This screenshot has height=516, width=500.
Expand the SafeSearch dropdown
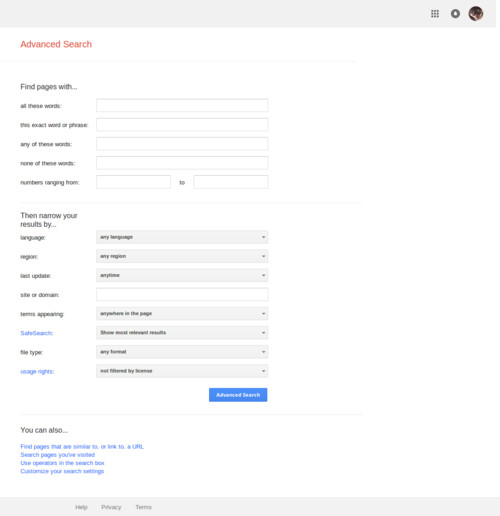[x=182, y=333]
